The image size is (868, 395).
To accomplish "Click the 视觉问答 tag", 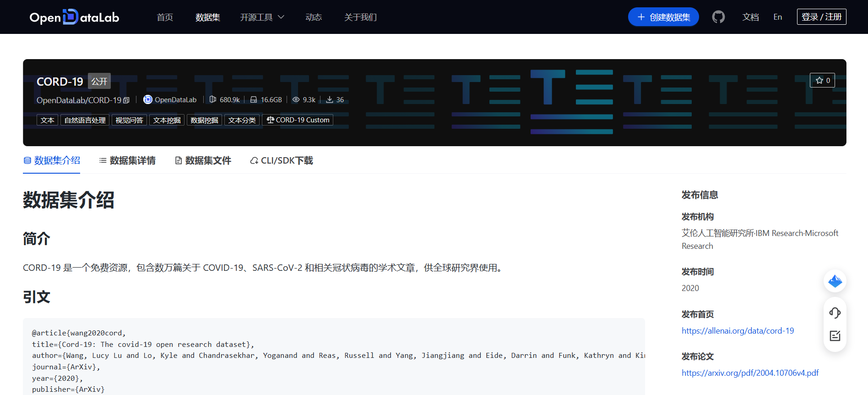I will click(129, 120).
